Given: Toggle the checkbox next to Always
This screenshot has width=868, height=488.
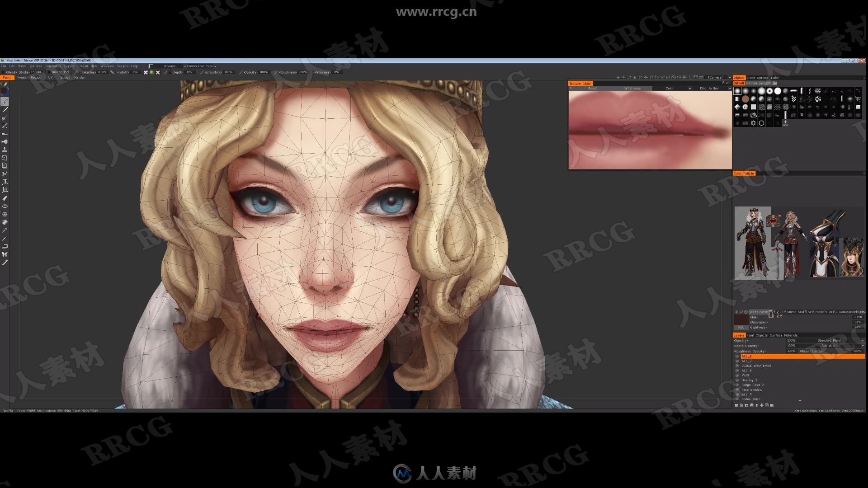Looking at the screenshot, I should pos(151,66).
